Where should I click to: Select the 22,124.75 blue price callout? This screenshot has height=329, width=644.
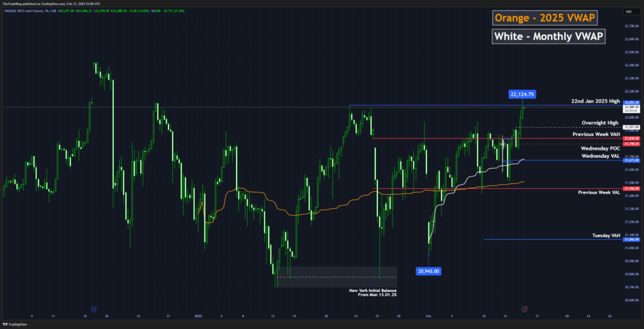click(522, 94)
